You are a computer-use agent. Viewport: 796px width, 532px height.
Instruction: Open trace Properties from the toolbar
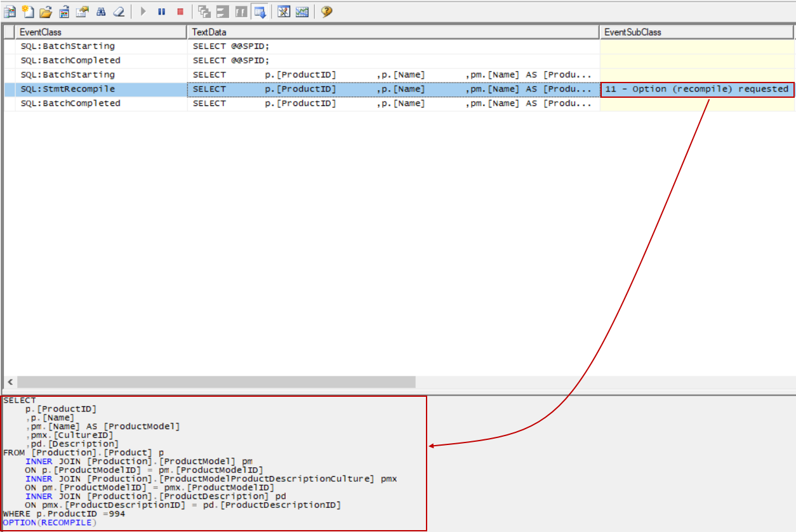[82, 11]
